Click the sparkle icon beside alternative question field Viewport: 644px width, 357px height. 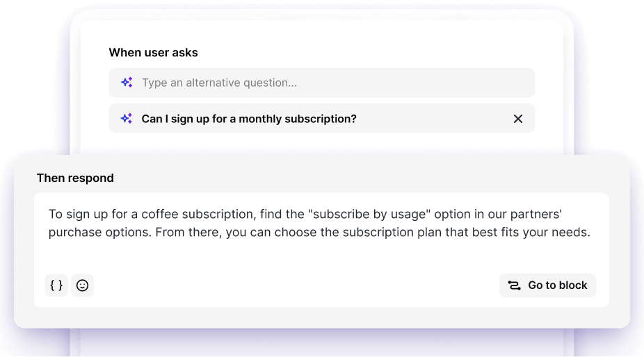127,83
